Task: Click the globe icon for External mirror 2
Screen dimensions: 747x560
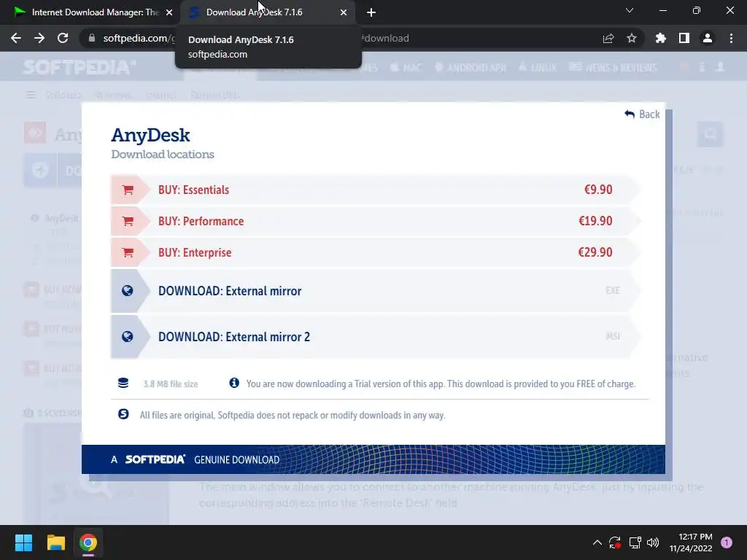Action: (127, 337)
